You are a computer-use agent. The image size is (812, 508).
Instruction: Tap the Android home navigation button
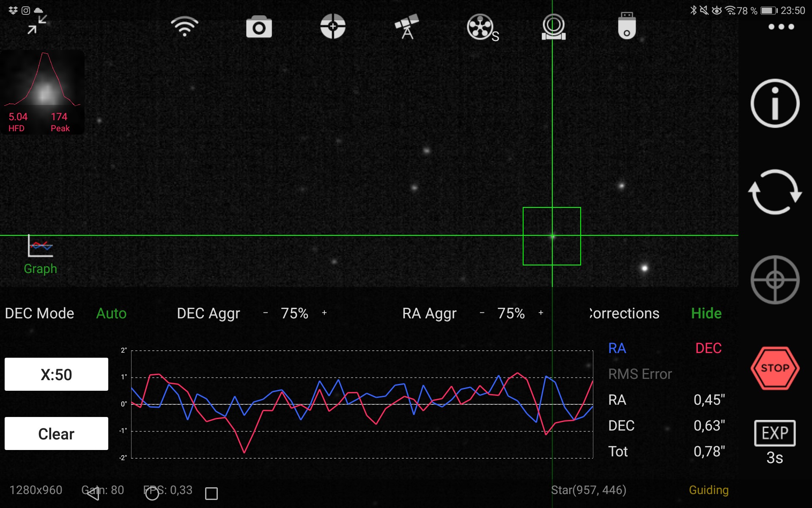[152, 493]
